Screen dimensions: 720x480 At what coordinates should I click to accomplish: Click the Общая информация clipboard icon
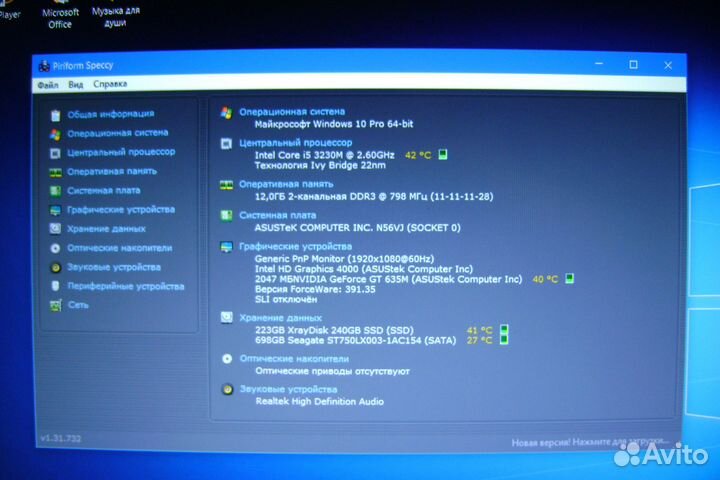click(56, 115)
